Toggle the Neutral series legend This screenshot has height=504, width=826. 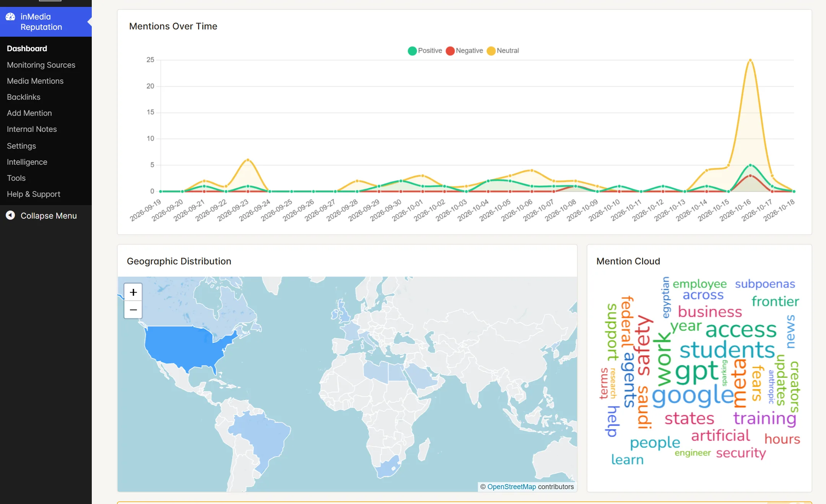(503, 50)
